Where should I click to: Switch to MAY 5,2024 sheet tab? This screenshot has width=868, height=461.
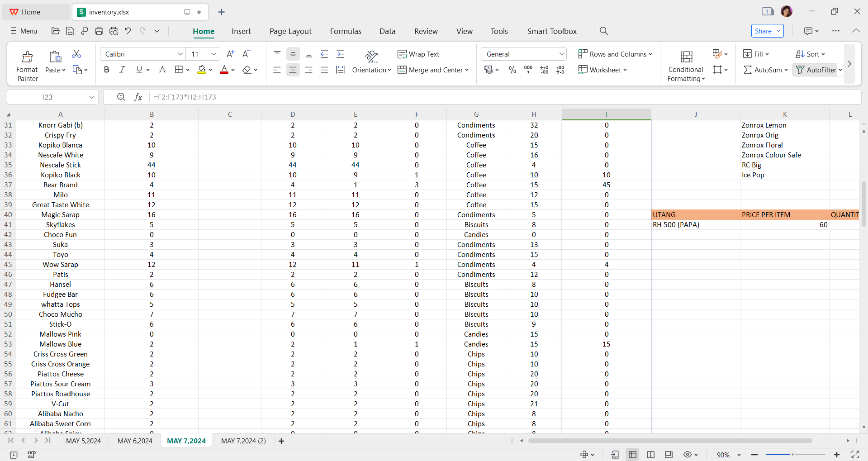coord(83,441)
